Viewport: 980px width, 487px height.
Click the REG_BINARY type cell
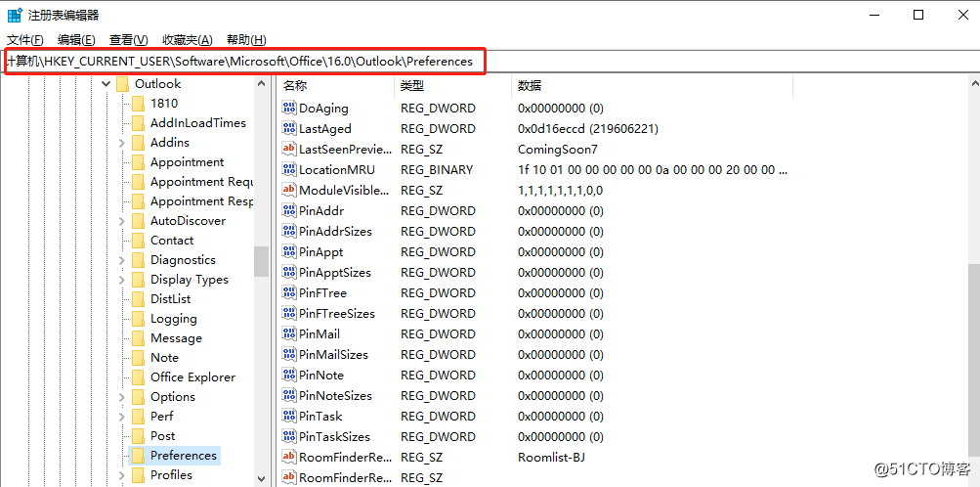437,169
